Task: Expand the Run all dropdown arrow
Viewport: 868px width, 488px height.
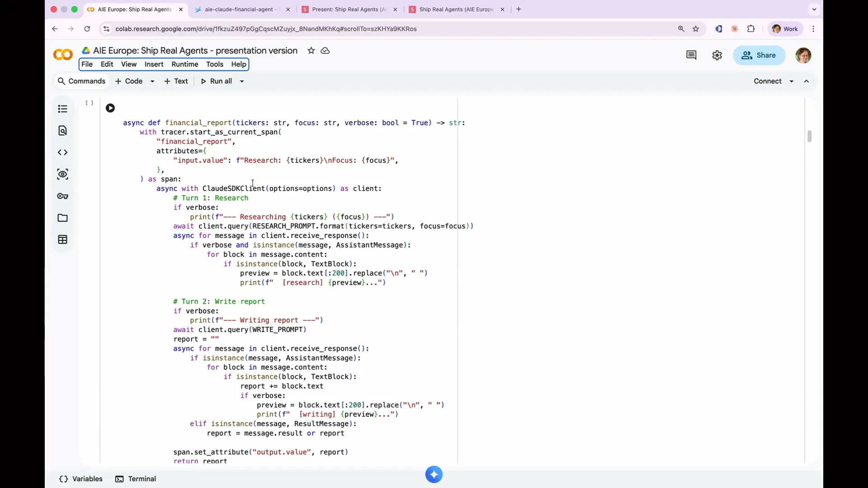Action: tap(242, 81)
